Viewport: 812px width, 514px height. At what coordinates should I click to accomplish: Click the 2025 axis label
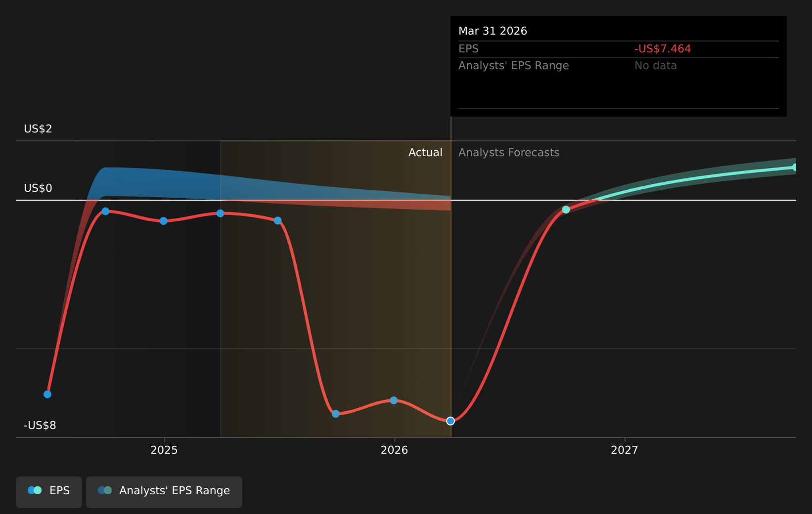coord(164,450)
